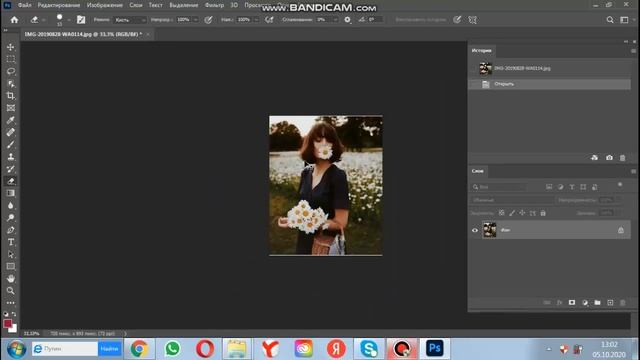Select the Horizontal Type tool
This screenshot has height=360, width=640.
[x=11, y=242]
